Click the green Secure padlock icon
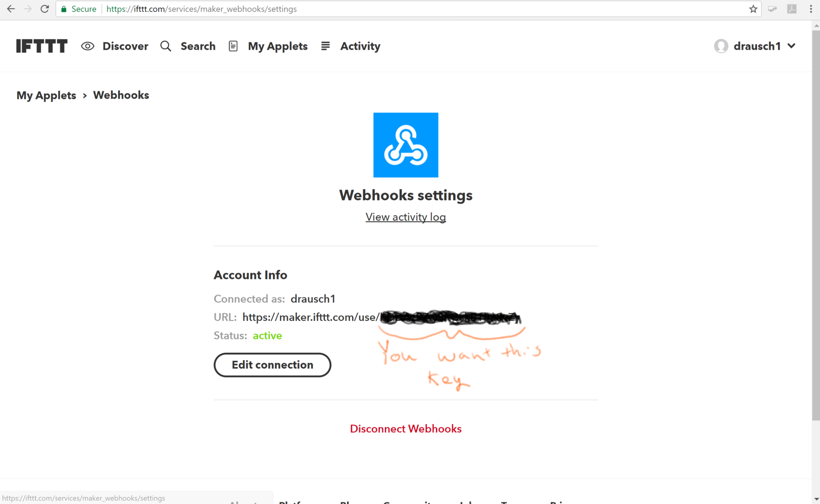The image size is (820, 504). 64,9
